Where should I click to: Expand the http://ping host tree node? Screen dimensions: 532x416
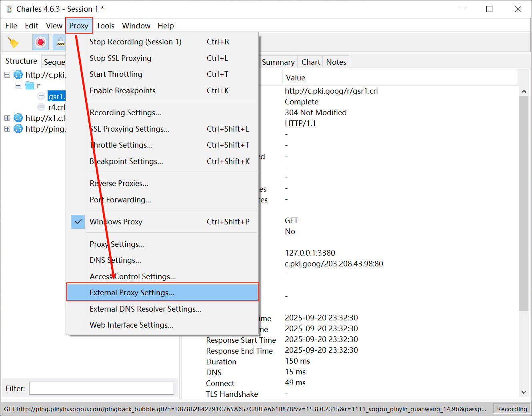point(7,129)
